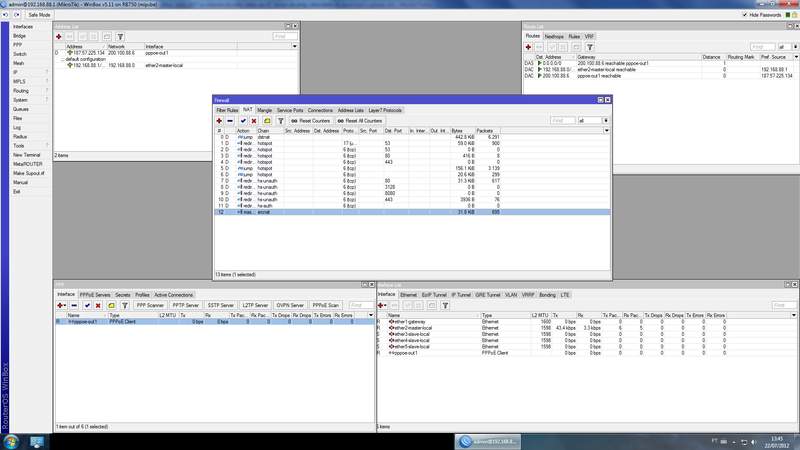The height and width of the screenshot is (450, 800).
Task: Open the Secrets tab in PPP window
Action: pyautogui.click(x=122, y=295)
